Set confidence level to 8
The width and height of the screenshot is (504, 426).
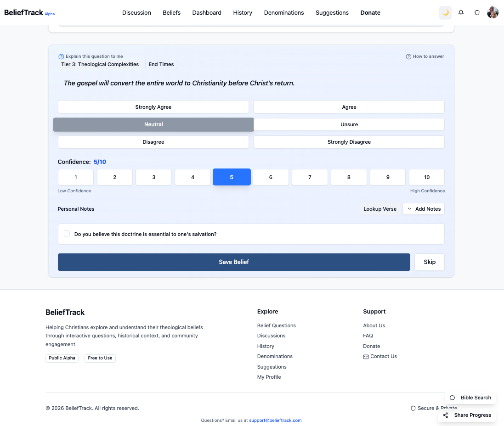click(349, 177)
